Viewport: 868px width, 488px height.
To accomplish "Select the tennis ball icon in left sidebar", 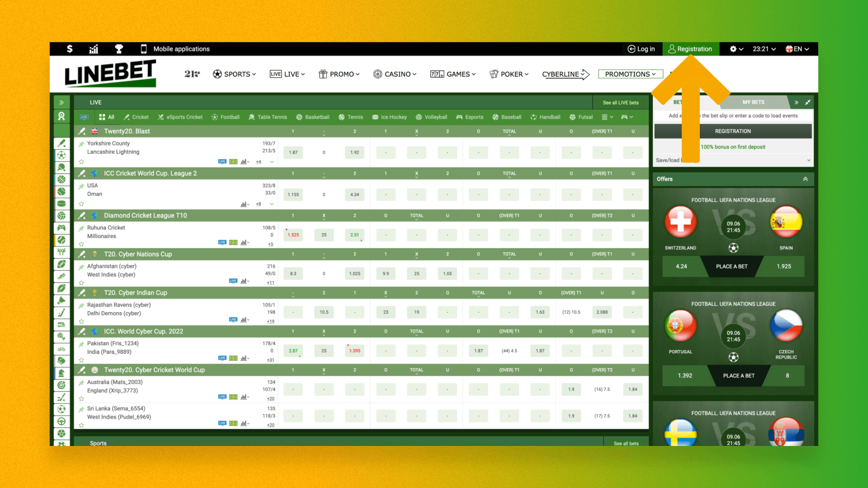I will click(61, 192).
